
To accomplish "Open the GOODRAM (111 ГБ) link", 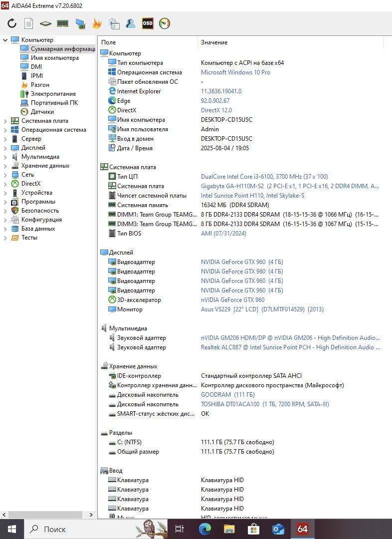I will click(228, 395).
